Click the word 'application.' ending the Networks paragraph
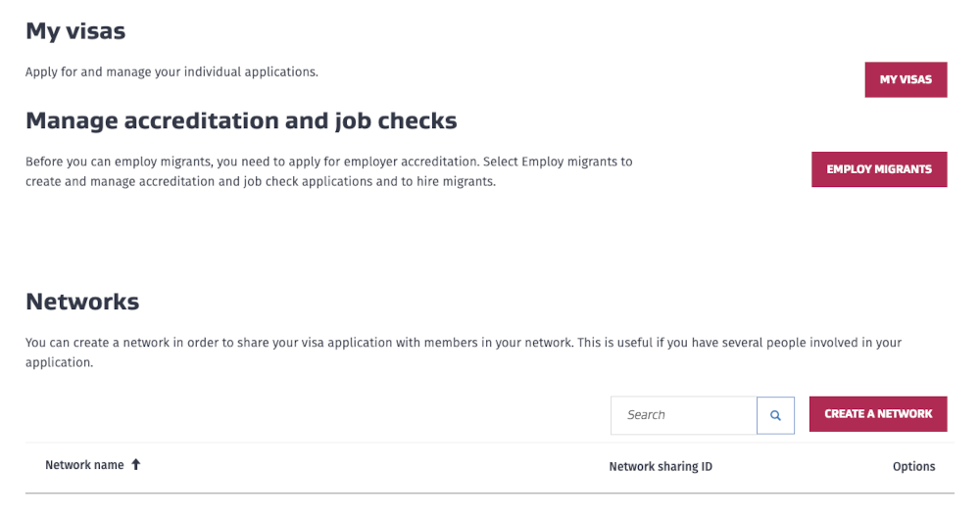The width and height of the screenshot is (980, 516). pyautogui.click(x=59, y=362)
